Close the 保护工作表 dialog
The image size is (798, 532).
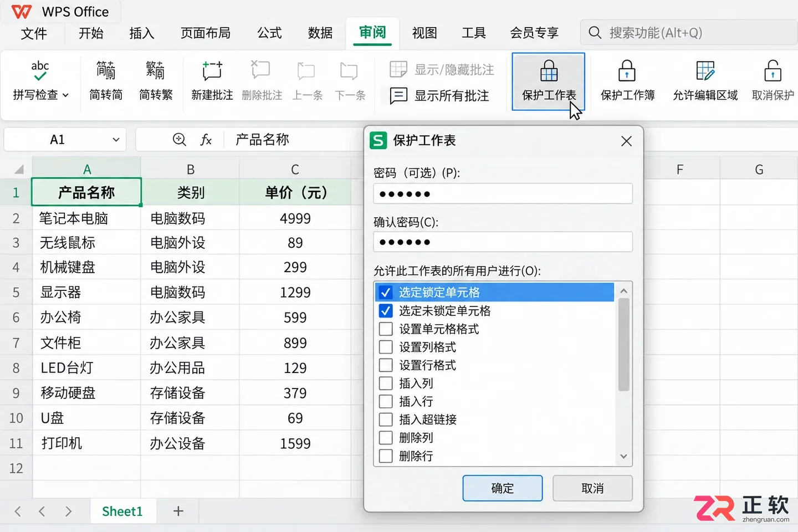627,141
